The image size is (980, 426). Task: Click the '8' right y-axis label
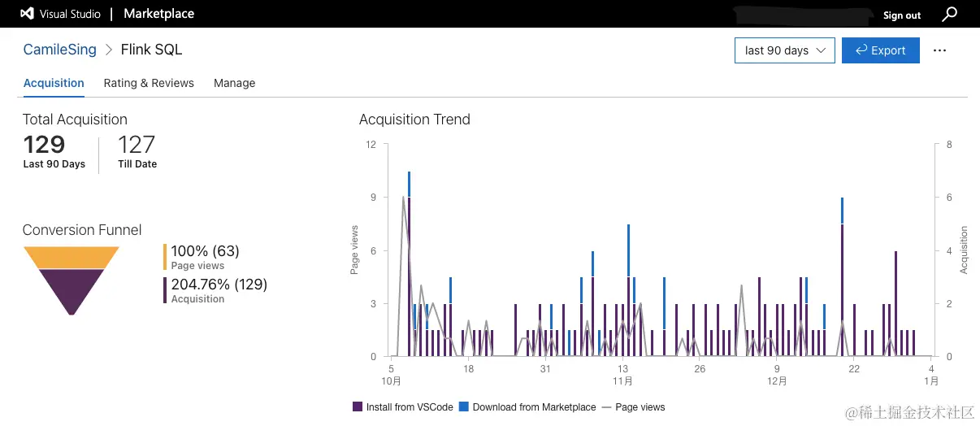click(x=949, y=145)
